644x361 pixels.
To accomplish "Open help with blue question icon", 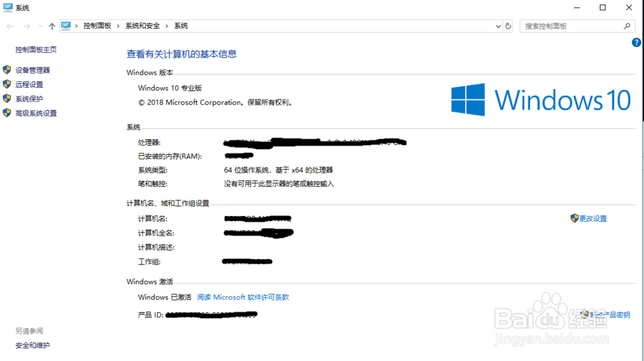I will click(636, 43).
